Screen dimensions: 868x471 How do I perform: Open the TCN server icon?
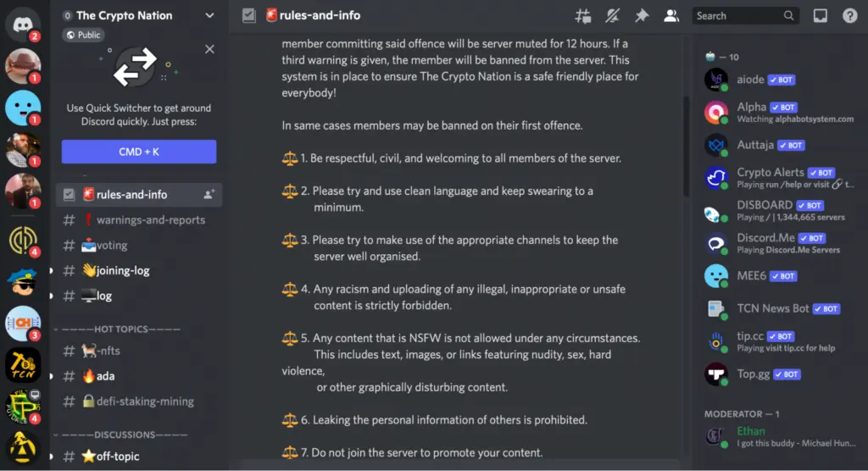pyautogui.click(x=23, y=365)
